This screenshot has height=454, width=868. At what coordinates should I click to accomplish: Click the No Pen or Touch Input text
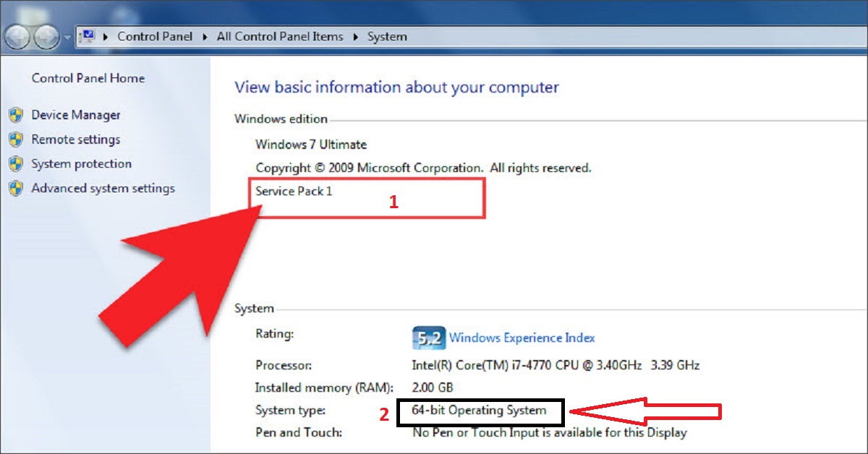pos(549,433)
